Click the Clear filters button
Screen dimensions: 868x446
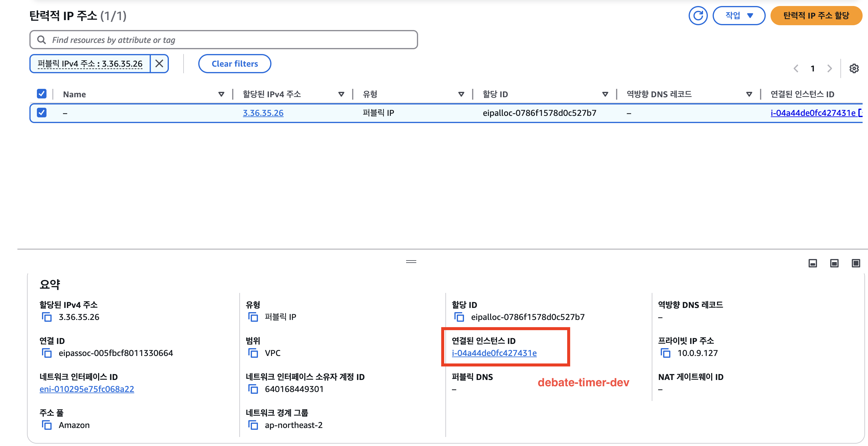[235, 63]
